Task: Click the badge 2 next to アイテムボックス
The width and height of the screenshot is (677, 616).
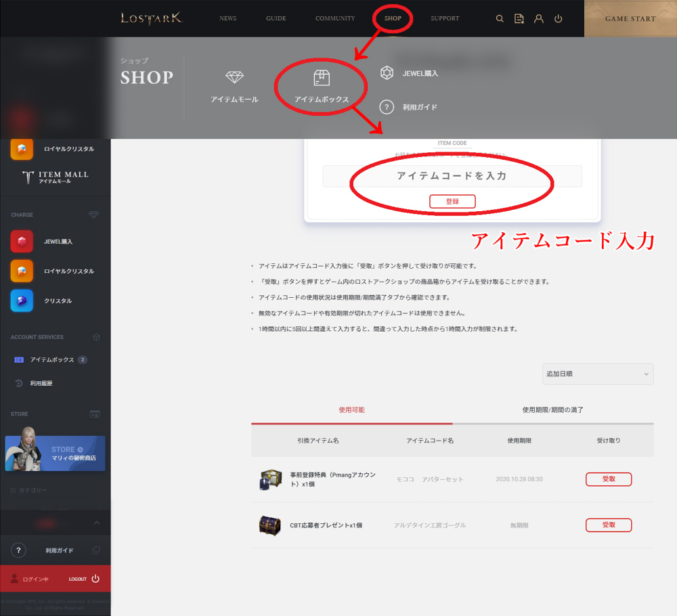Action: coord(83,359)
